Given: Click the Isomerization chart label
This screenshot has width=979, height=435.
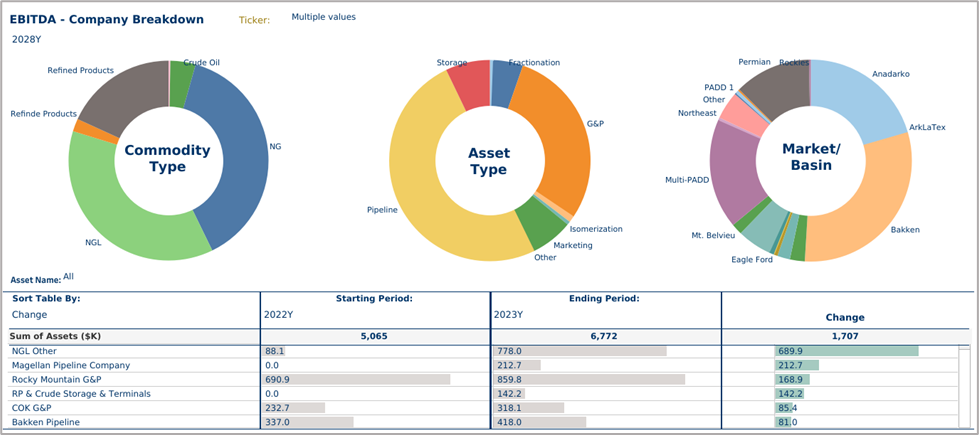Looking at the screenshot, I should point(596,229).
